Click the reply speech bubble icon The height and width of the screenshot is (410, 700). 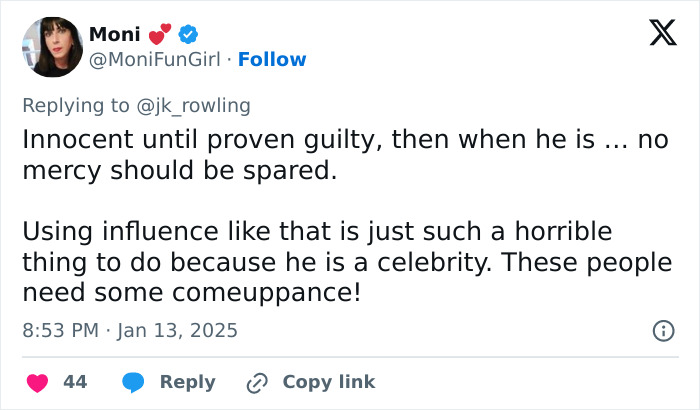click(x=133, y=382)
